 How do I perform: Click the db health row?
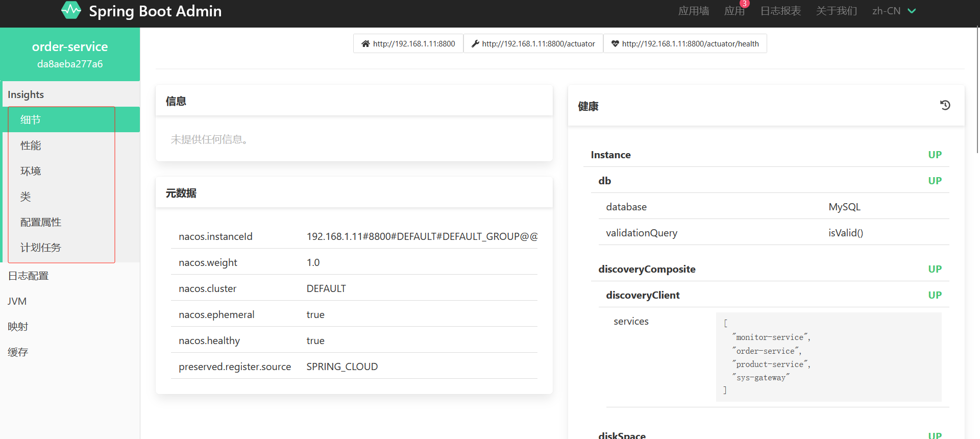770,181
